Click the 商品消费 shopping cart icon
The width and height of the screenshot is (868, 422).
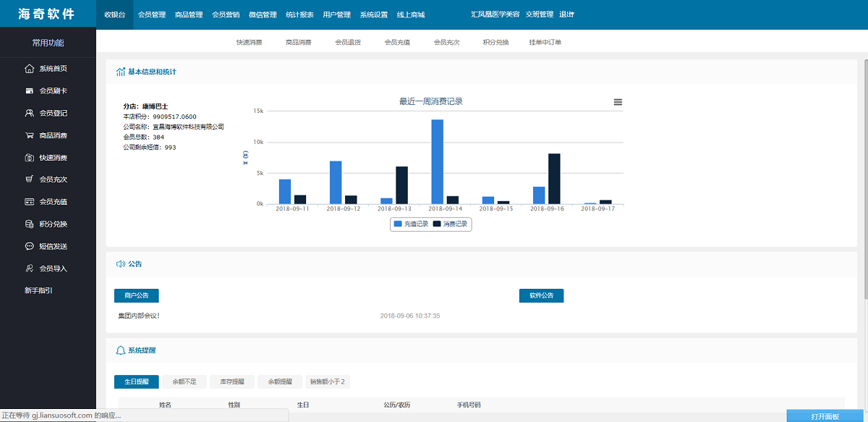click(30, 135)
